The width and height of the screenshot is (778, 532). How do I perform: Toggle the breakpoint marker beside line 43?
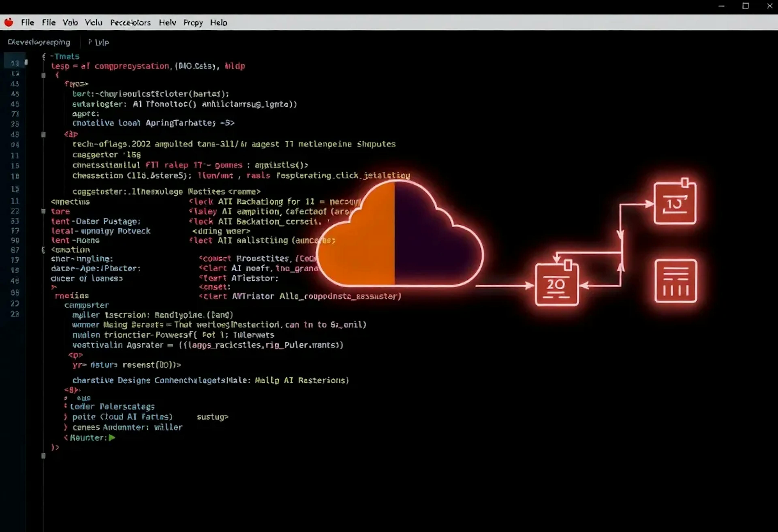pos(43,75)
